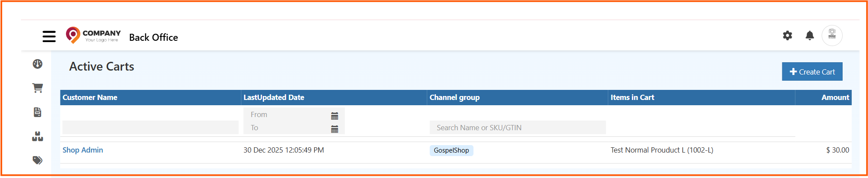The image size is (868, 178).
Task: Sort by the LastUpdated Date column header
Action: coord(274,97)
